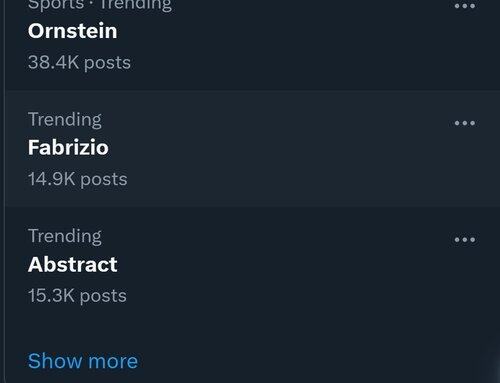This screenshot has width=500, height=383.
Task: Click Show more trends link
Action: (x=83, y=361)
